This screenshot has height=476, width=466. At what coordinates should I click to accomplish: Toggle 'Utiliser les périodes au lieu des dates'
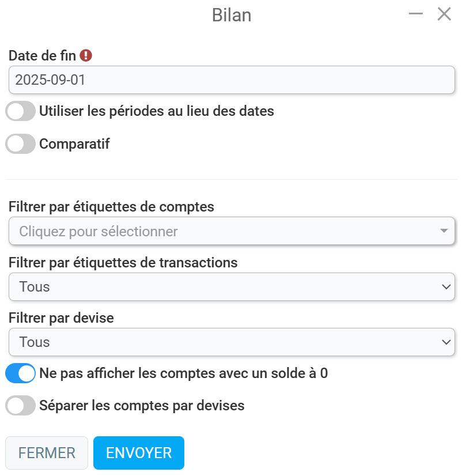tap(20, 111)
